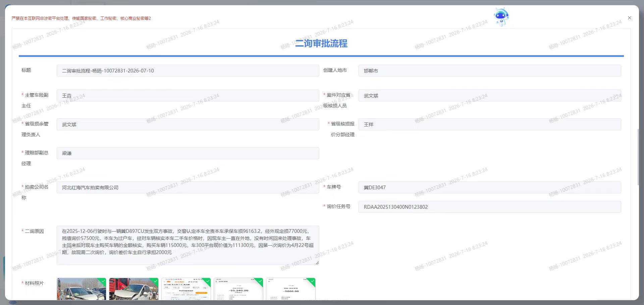
Task: Select the 主管车险副主任 field
Action: [188, 96]
